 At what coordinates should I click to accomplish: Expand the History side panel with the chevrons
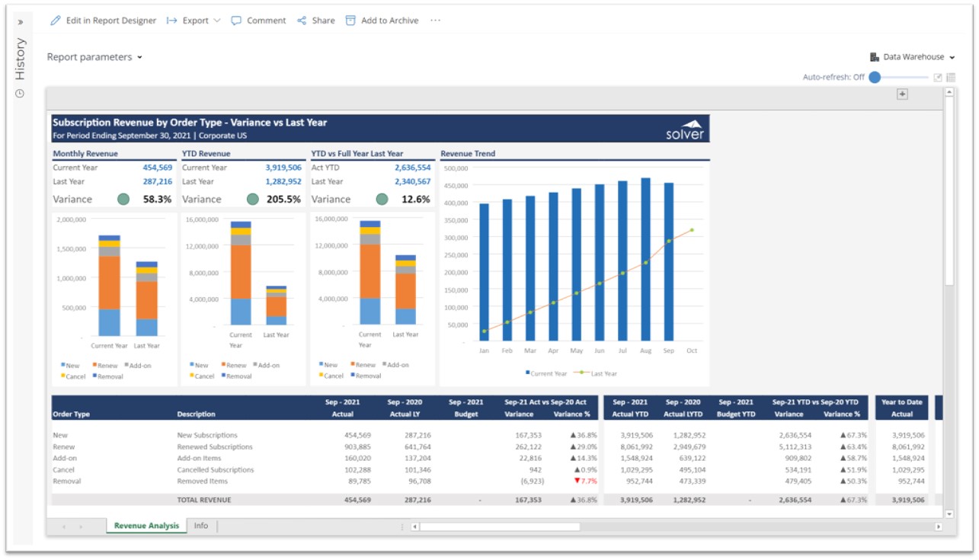pyautogui.click(x=21, y=22)
